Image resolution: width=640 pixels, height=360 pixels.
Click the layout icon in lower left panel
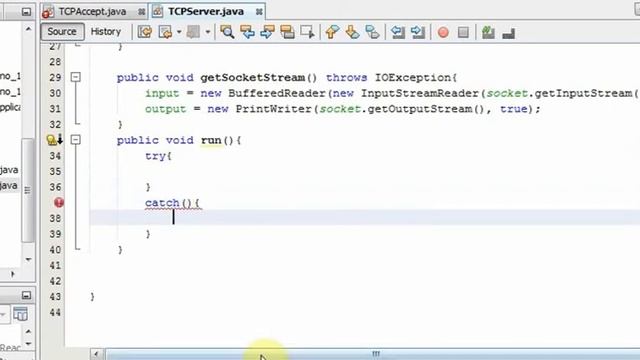20,314
